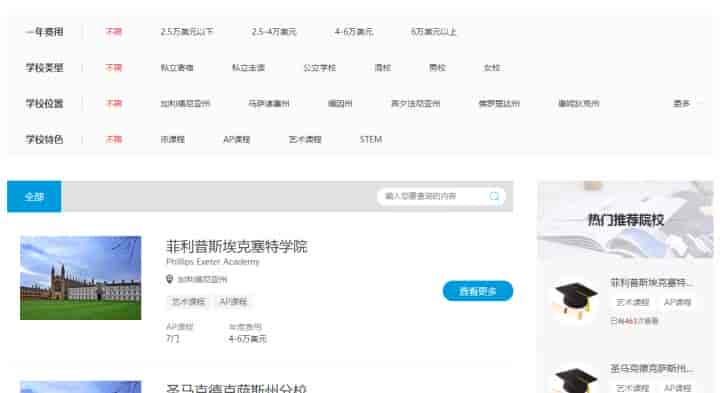Choose 私立寄宿 school type
The width and height of the screenshot is (720, 393).
pos(177,67)
